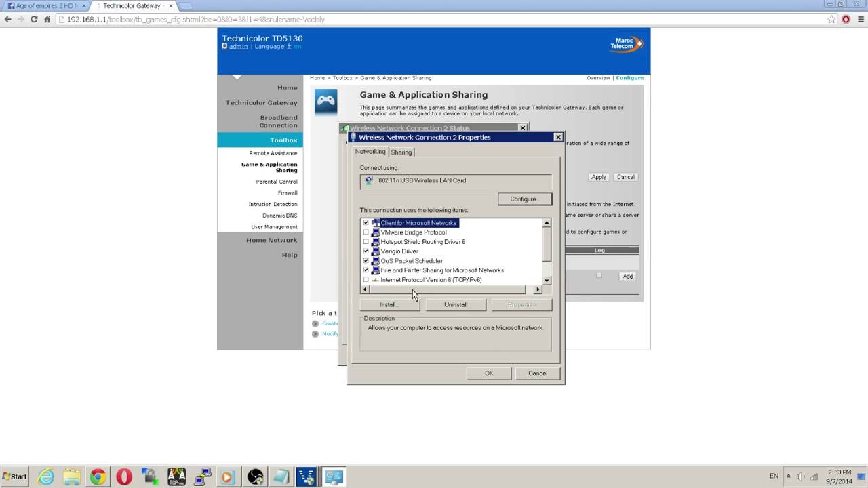Open Intrusion Detection link
Screen dimensions: 868x488
(273, 204)
